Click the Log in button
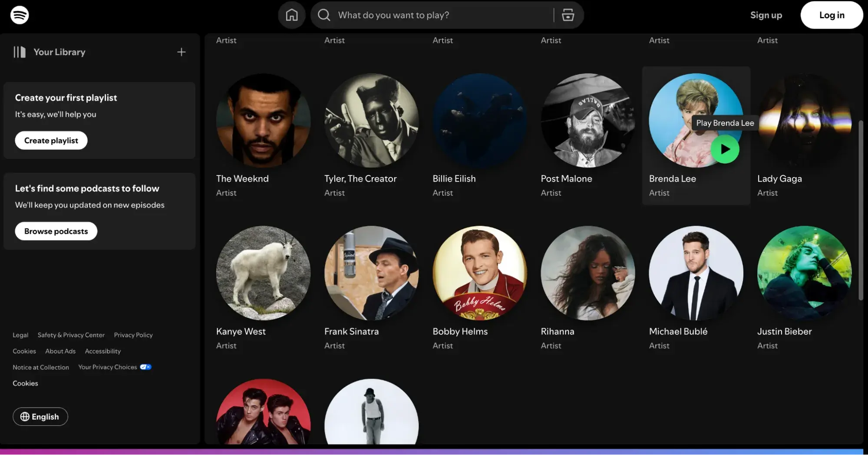Viewport: 868px width, 455px height. click(832, 15)
